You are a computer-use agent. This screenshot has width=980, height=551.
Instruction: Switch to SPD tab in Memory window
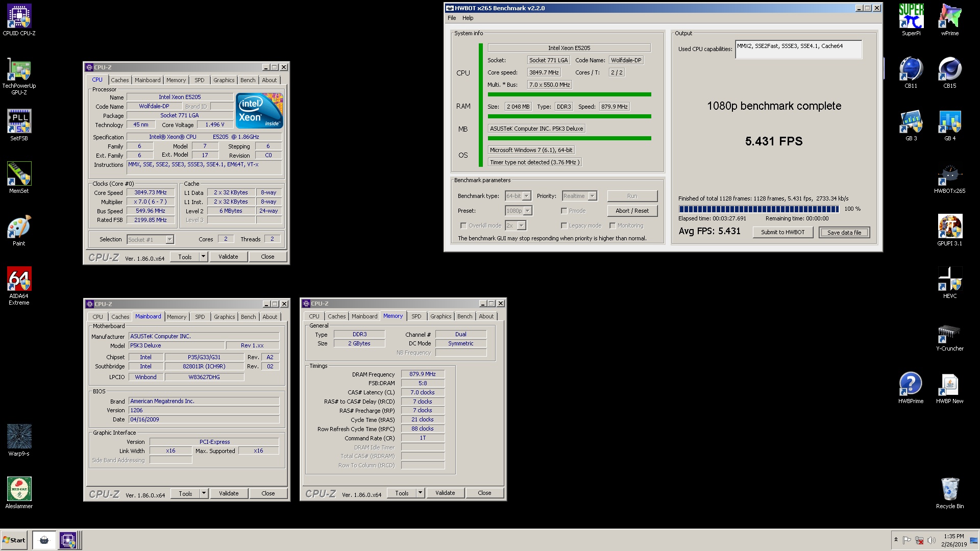(x=416, y=316)
